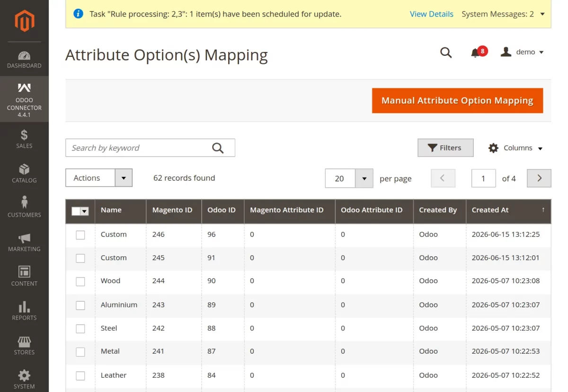This screenshot has width=568, height=392.
Task: Select the Metal row checkbox
Action: coord(80,352)
